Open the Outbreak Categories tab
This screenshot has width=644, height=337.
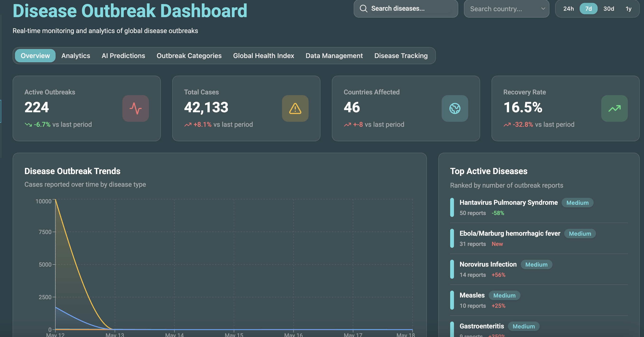[189, 56]
